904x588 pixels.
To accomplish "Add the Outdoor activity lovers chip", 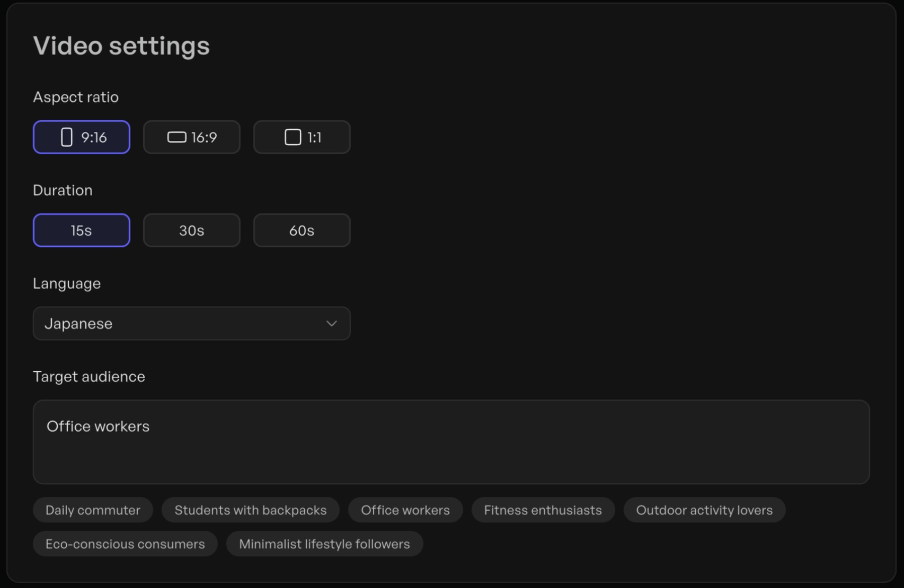I will (x=704, y=510).
